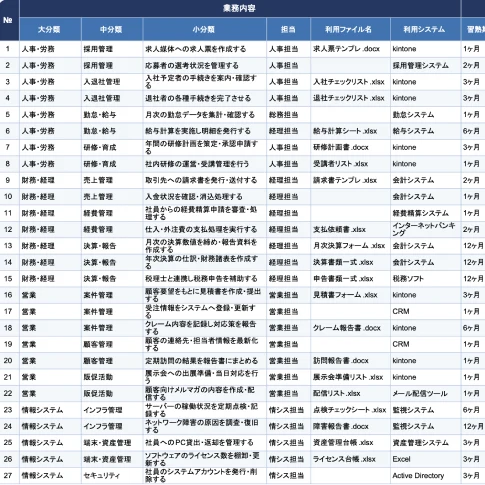Select cell 入金状況を確認・消込処理する
The width and height of the screenshot is (485, 485).
pyautogui.click(x=205, y=197)
